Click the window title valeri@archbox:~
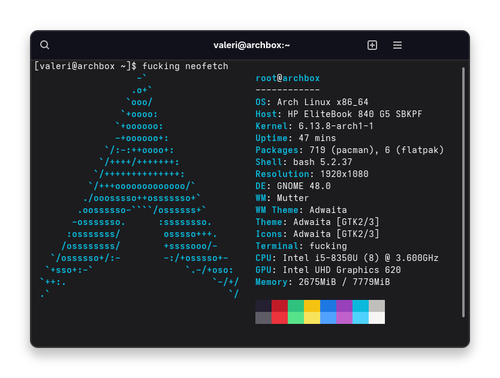Viewport: 500px width, 378px height. click(x=252, y=45)
